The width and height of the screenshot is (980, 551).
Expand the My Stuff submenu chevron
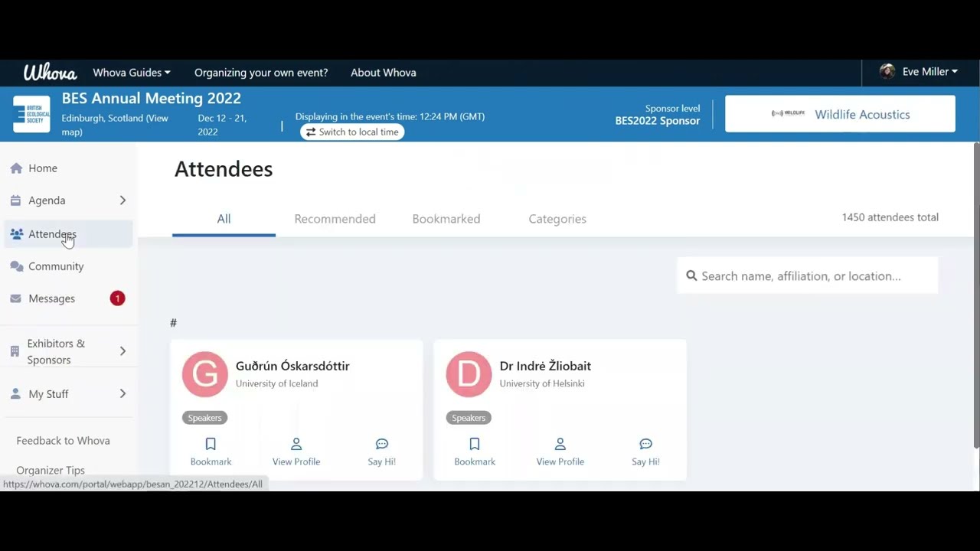click(x=122, y=394)
